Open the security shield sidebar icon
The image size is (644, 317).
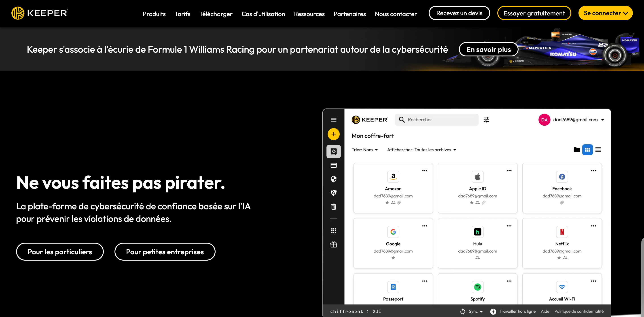(x=333, y=179)
